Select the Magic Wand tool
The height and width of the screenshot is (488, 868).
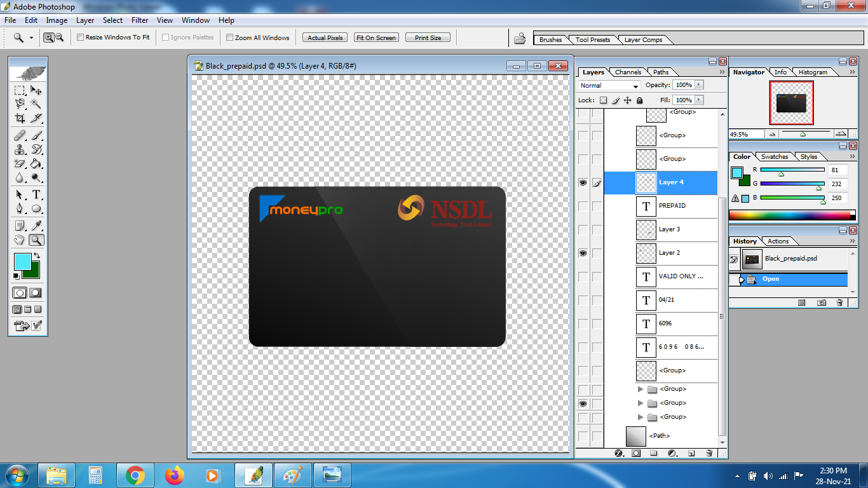(36, 104)
